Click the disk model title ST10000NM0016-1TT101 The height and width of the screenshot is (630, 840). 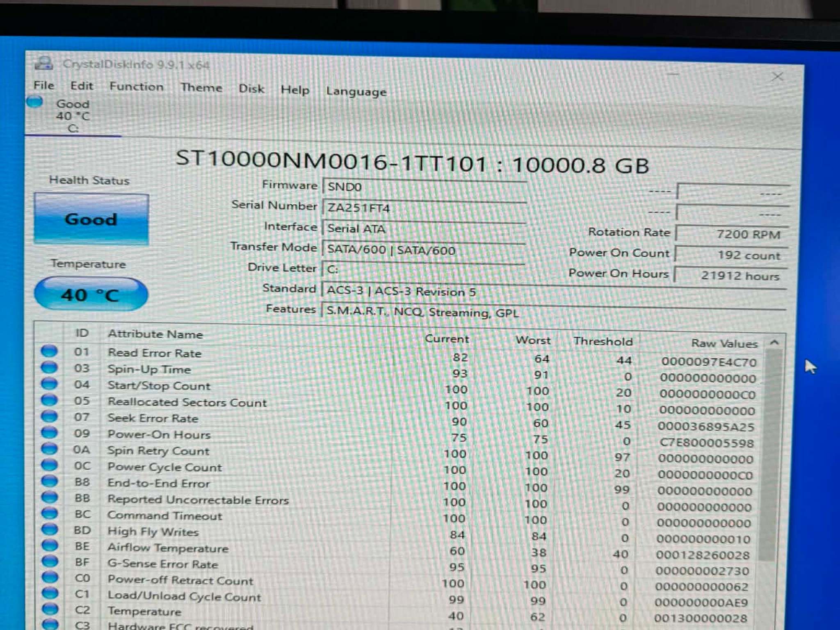(331, 161)
